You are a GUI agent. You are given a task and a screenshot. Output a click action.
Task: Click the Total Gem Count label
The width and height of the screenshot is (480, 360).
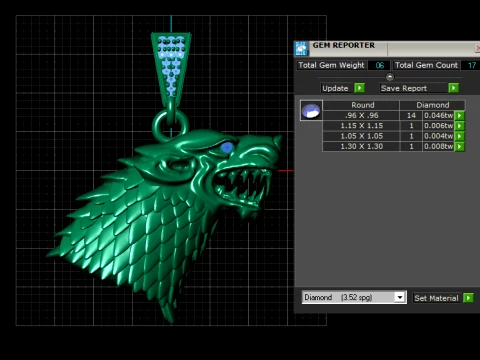click(426, 65)
